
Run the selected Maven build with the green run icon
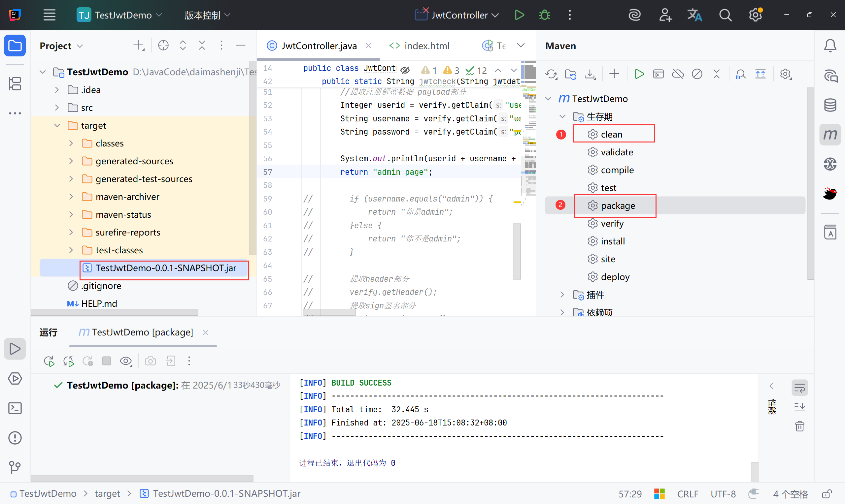coord(639,74)
